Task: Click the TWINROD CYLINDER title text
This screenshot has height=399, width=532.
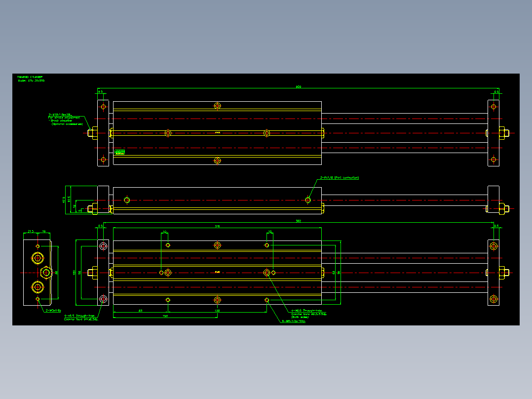Action: 30,77
